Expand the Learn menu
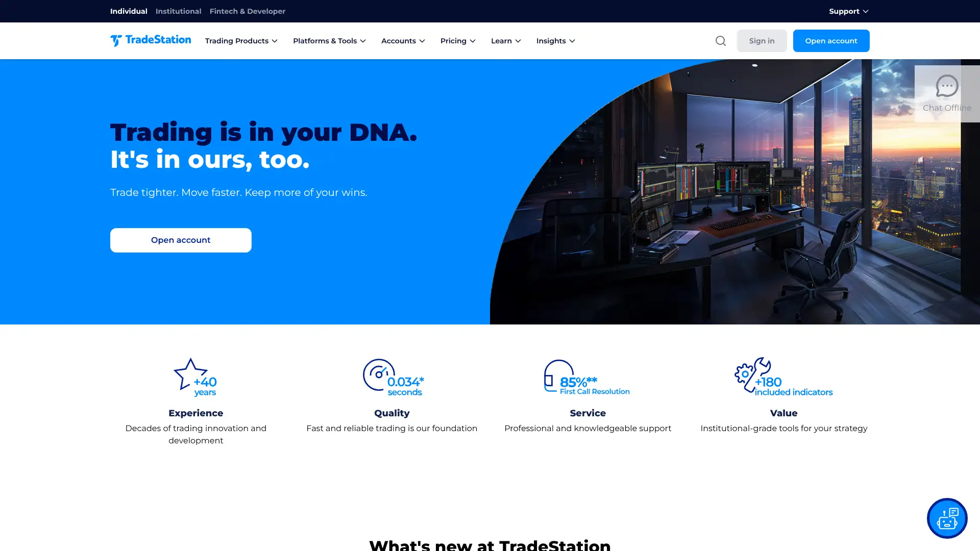Screen dimensions: 980x551 [506, 41]
